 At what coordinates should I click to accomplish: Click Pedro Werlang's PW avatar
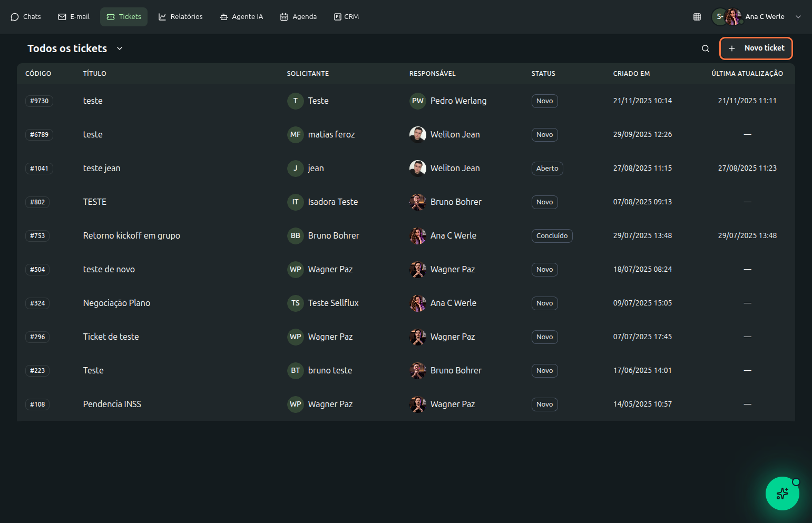point(417,101)
